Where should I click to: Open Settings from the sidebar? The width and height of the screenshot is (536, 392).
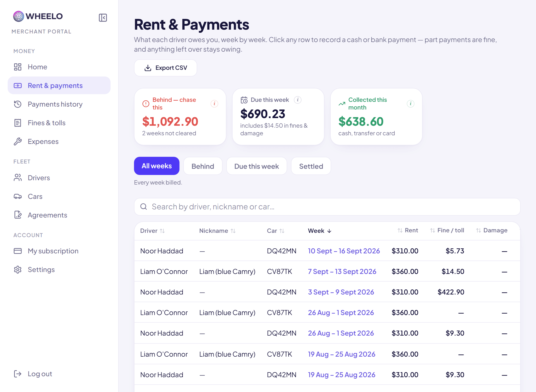pyautogui.click(x=59, y=270)
